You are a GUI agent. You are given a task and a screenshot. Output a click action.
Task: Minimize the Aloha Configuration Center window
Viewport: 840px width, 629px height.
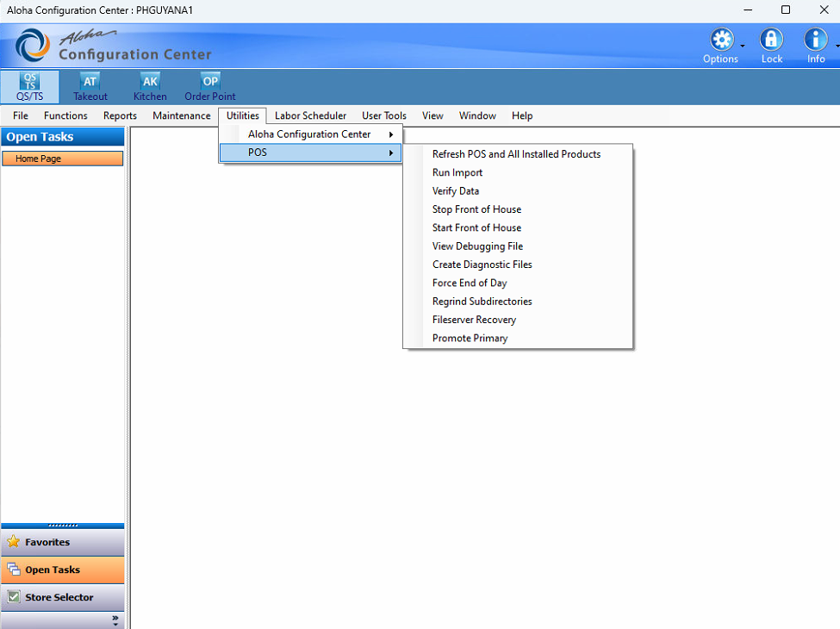click(x=749, y=9)
